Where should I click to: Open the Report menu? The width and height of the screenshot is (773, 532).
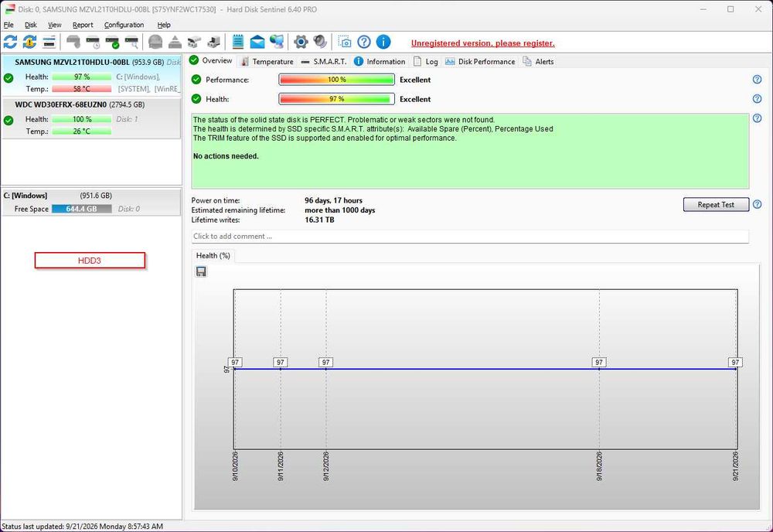83,25
